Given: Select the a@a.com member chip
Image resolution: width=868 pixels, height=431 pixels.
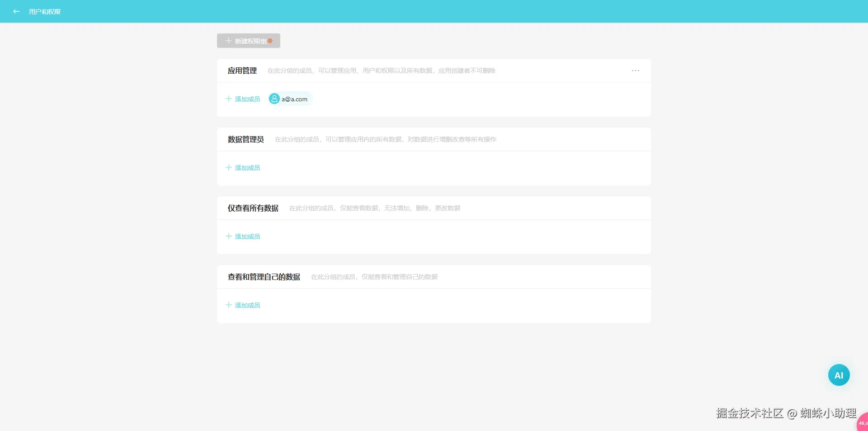Looking at the screenshot, I should pos(290,99).
